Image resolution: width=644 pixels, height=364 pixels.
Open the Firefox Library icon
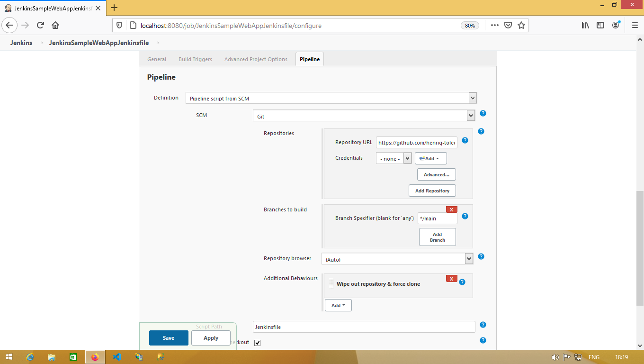pos(585,26)
